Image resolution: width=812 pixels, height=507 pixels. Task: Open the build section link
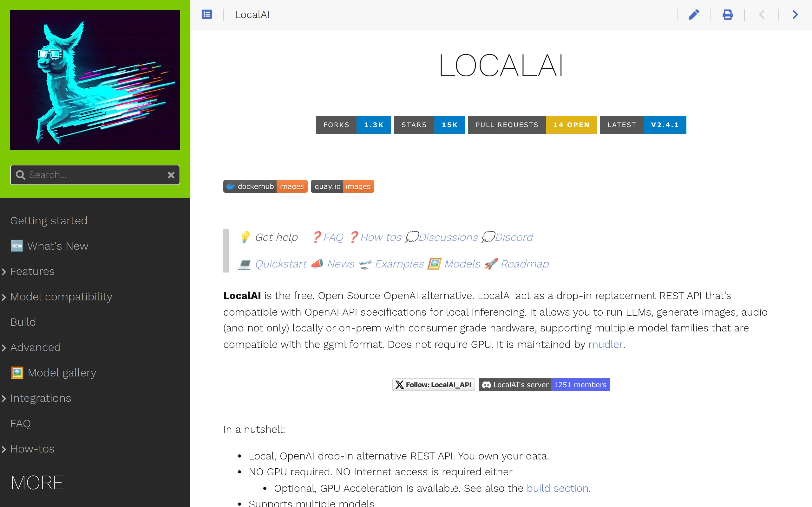tap(558, 488)
